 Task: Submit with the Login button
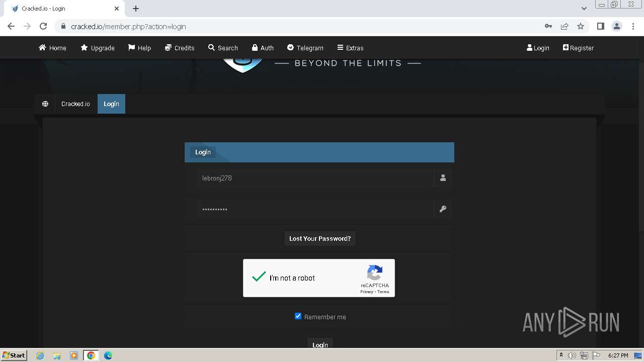320,344
